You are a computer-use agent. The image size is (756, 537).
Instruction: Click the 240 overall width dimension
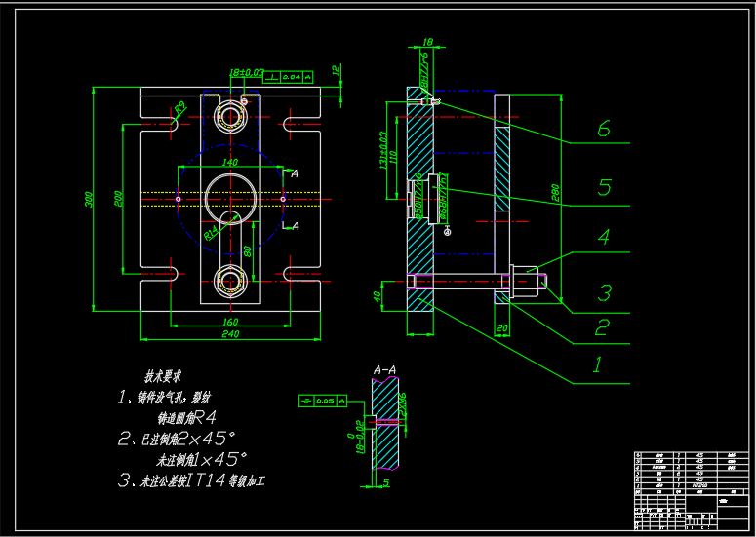tap(230, 333)
